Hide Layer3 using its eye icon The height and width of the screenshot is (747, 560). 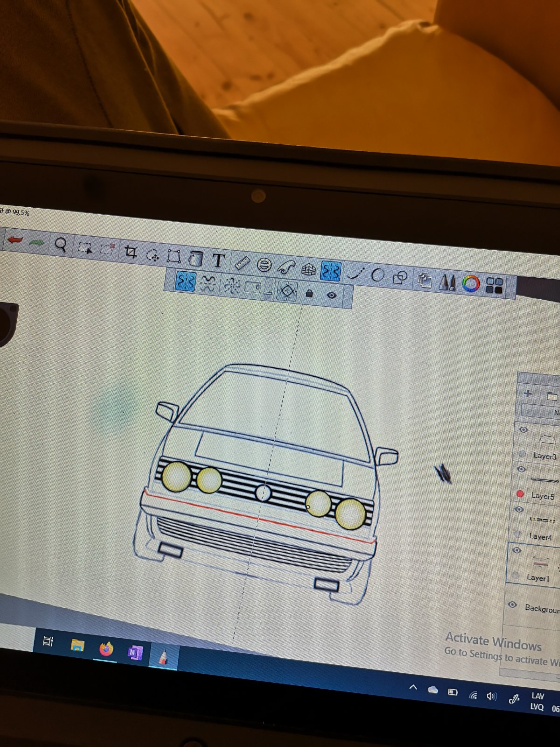pyautogui.click(x=524, y=430)
